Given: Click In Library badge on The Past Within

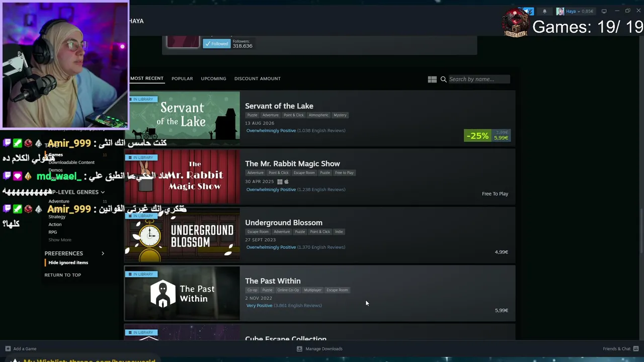Looking at the screenshot, I should (141, 274).
